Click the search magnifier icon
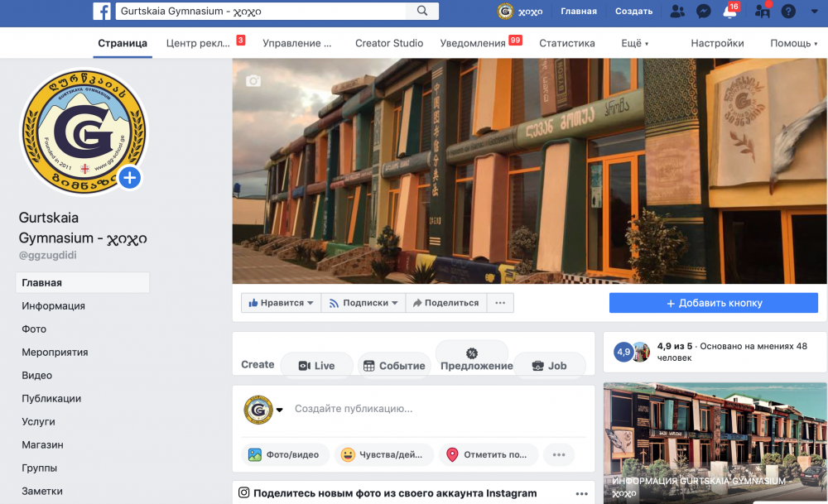 (x=422, y=12)
